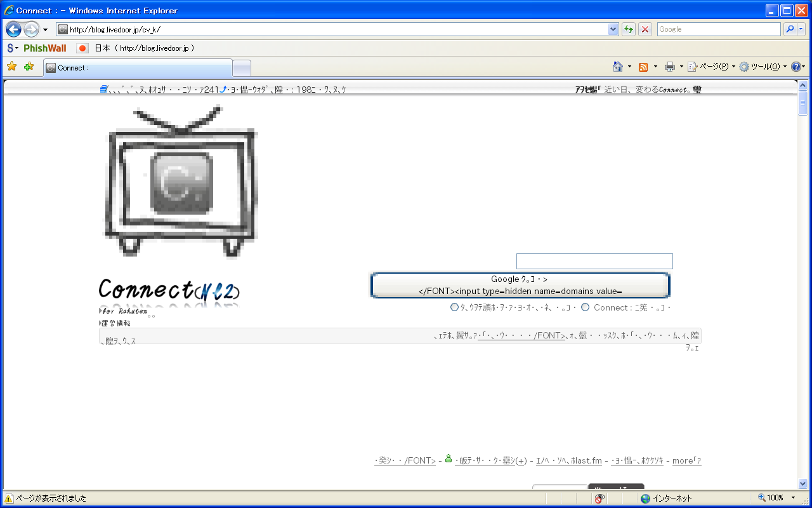
Task: Click the green person icon in footer
Action: point(449,458)
